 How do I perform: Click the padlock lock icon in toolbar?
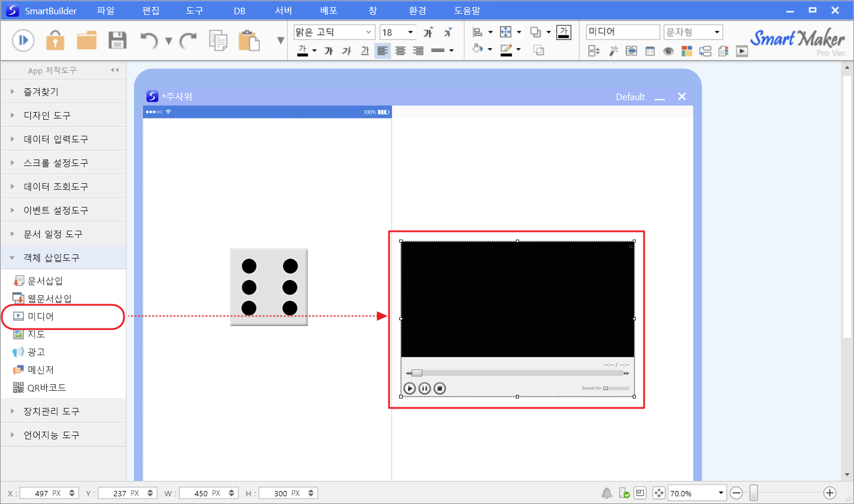(x=55, y=40)
